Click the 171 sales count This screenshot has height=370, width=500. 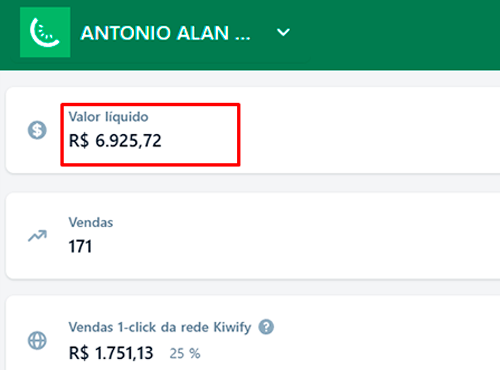(80, 247)
